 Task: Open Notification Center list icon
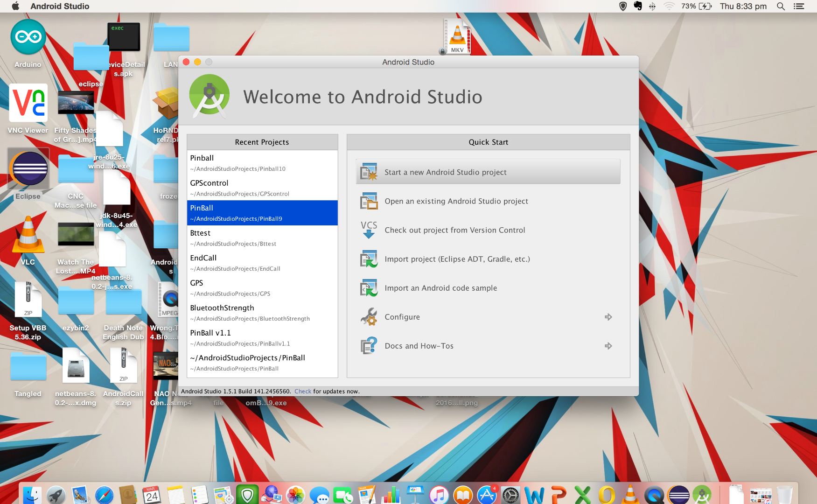click(799, 6)
